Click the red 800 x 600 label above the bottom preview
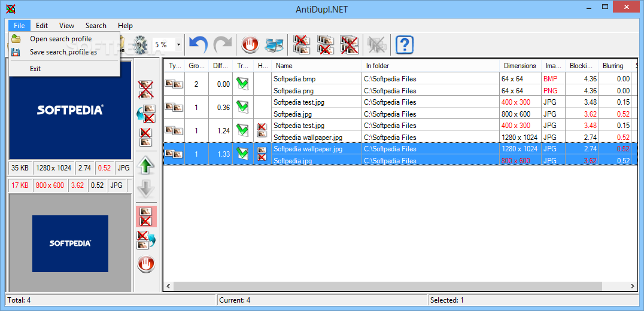Image resolution: width=644 pixels, height=311 pixels. 50,185
